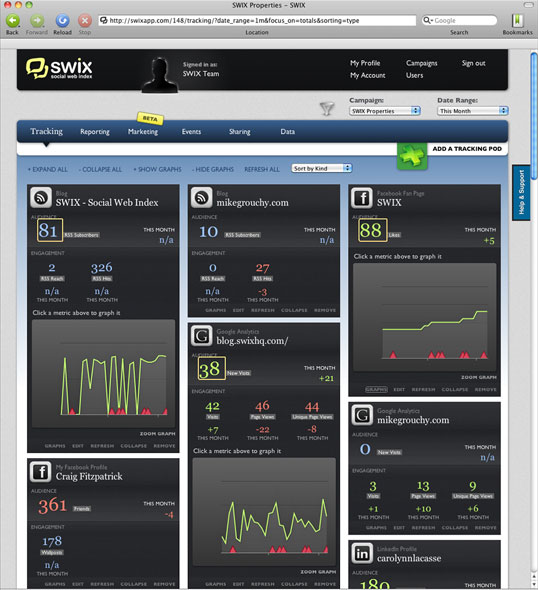538x590 pixels.
Task: Click the browser Forward button
Action: pos(37,20)
